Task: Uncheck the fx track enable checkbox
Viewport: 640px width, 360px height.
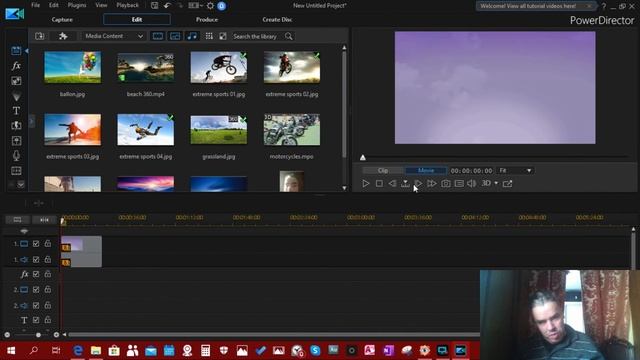Action: pyautogui.click(x=36, y=274)
